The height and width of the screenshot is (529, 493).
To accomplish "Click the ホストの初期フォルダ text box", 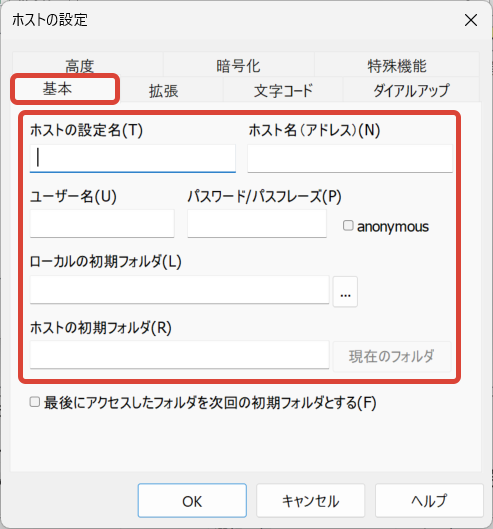I will point(180,355).
